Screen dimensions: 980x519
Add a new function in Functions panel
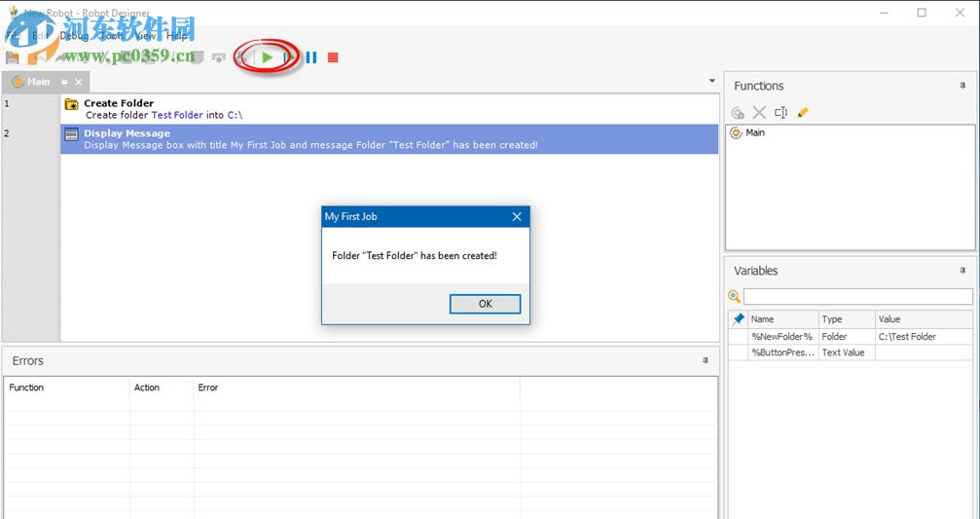point(738,113)
